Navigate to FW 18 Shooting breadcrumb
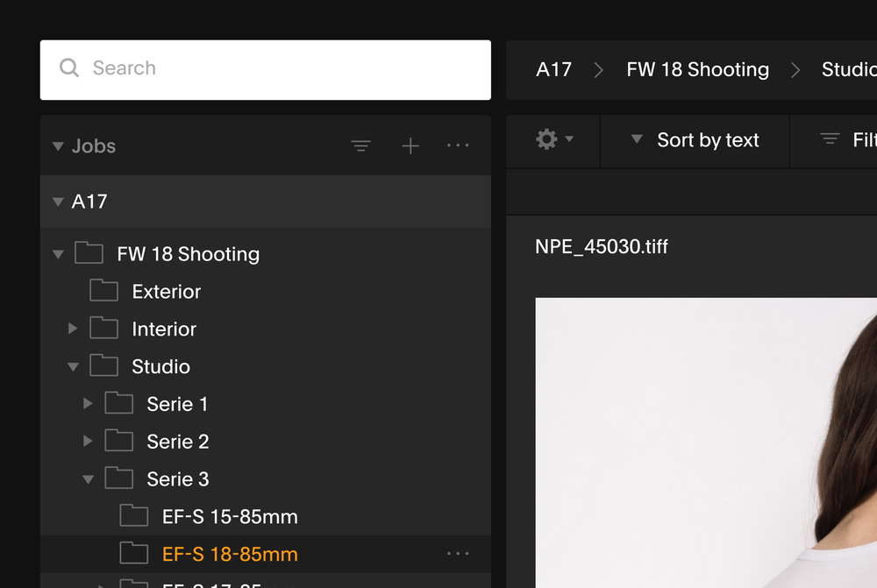Image resolution: width=877 pixels, height=588 pixels. (x=697, y=70)
